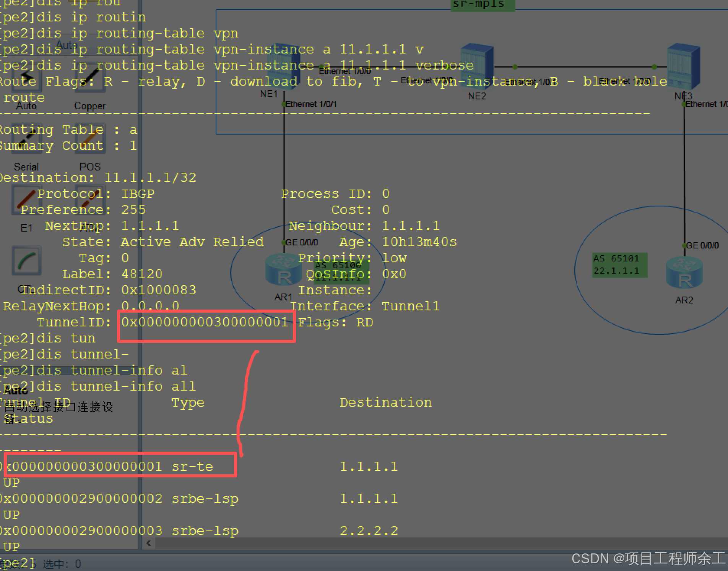The image size is (728, 571).
Task: Click the Destination column header in tunnel-info
Action: tap(386, 402)
